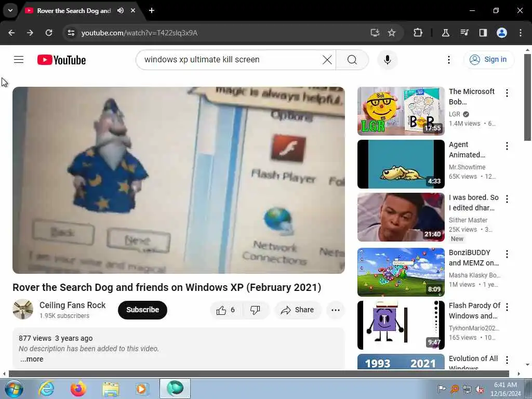Open the tab search dropdown arrow
This screenshot has width=532, height=399.
coord(10,10)
